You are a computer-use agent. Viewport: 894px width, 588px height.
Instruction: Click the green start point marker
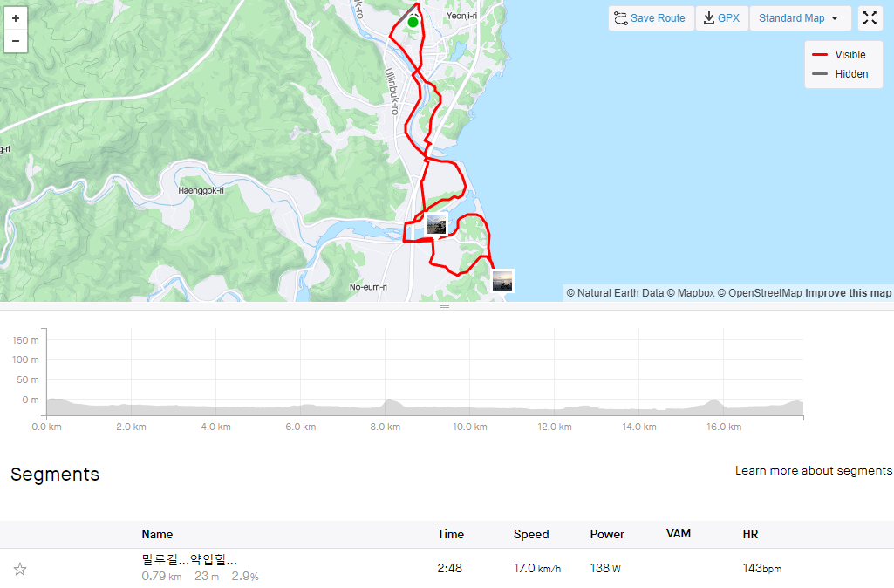click(x=413, y=22)
